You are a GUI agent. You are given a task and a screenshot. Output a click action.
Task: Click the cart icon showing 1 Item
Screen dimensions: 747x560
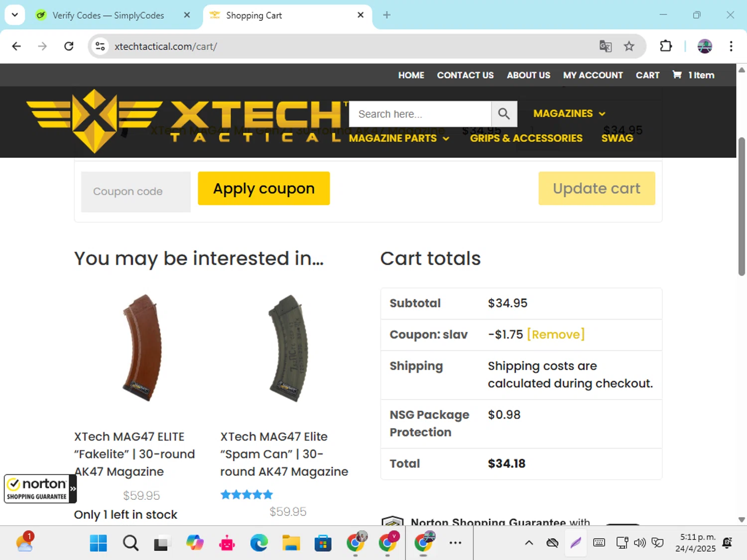(x=693, y=75)
